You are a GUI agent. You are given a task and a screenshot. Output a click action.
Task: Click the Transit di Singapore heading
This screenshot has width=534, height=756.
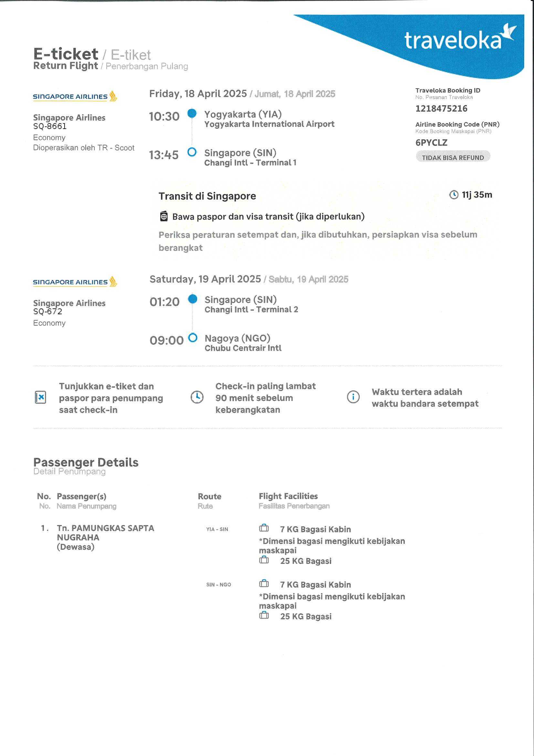[x=207, y=196]
